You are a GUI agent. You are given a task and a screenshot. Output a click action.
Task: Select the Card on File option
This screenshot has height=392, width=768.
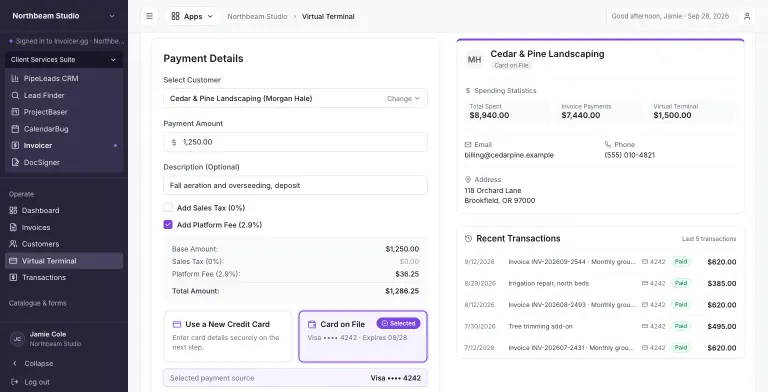coord(363,336)
